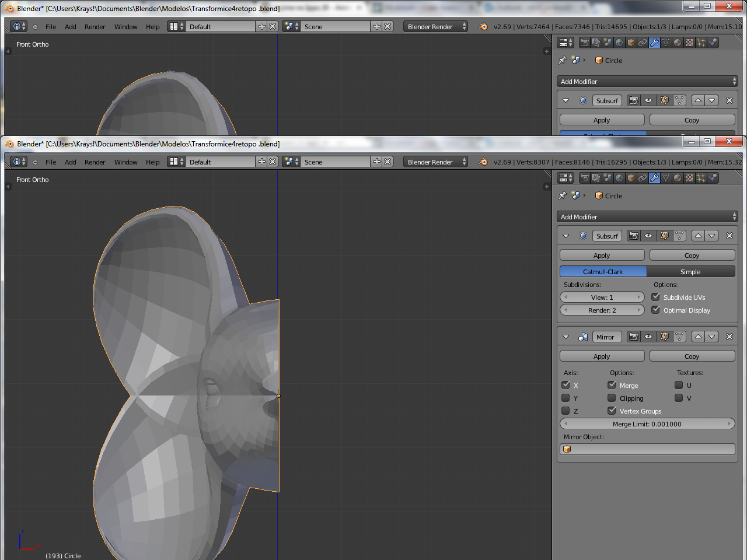The width and height of the screenshot is (747, 560).
Task: Open Material properties tab in front window
Action: [x=678, y=178]
